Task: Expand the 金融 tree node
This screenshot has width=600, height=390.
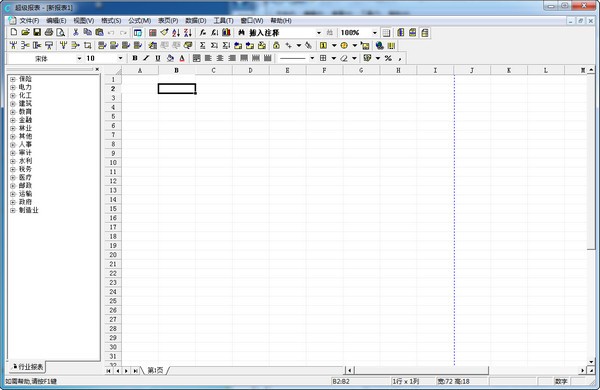Action: [x=13, y=120]
